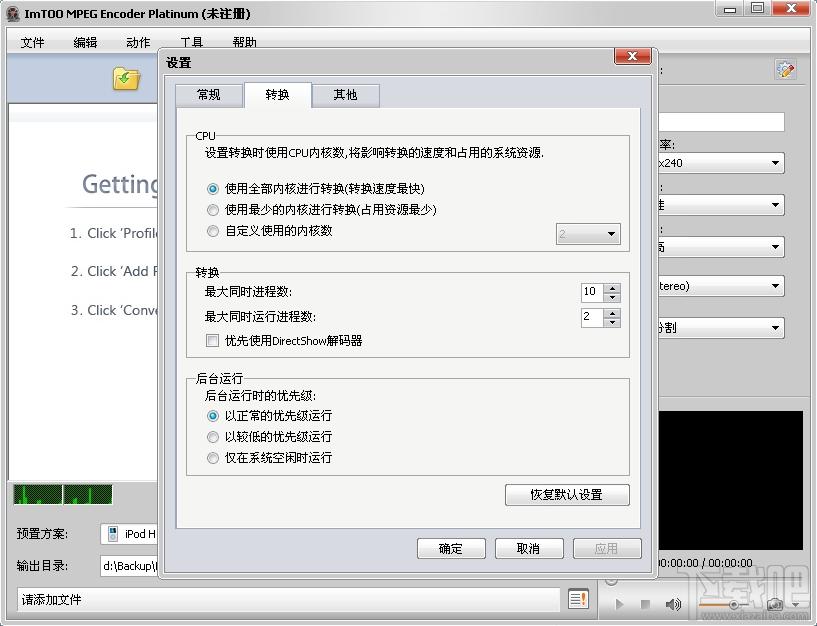
Task: Open the profile edit pencil icon
Action: click(785, 70)
